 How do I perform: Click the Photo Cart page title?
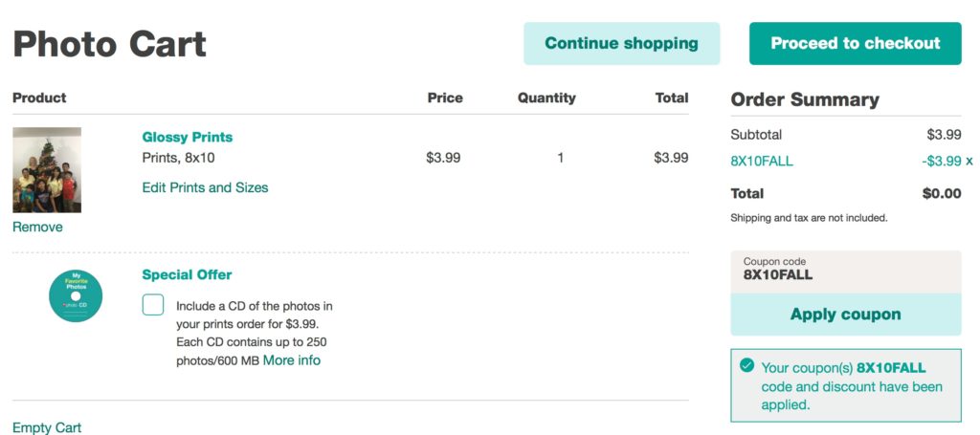109,44
